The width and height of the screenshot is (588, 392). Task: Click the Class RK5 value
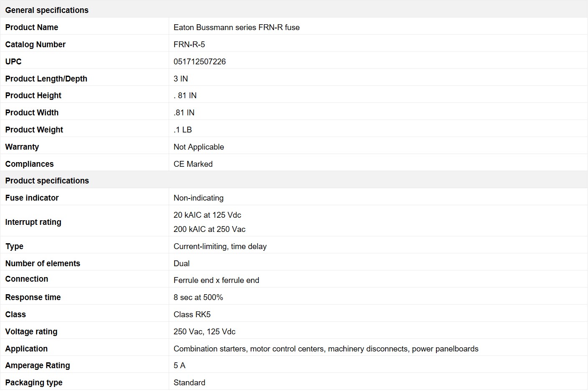pyautogui.click(x=192, y=314)
